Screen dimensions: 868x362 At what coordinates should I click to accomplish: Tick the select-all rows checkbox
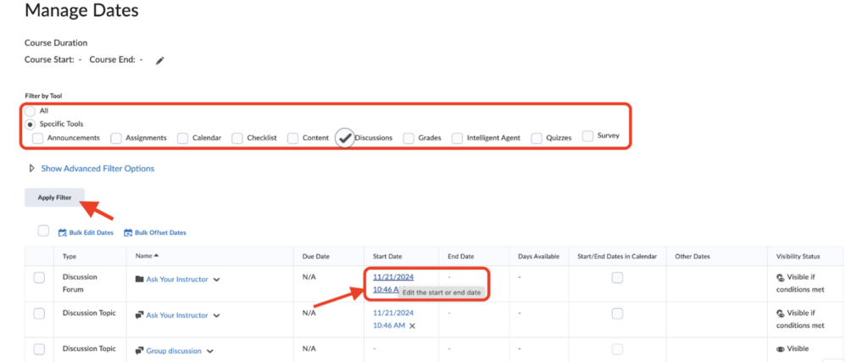[x=43, y=231]
